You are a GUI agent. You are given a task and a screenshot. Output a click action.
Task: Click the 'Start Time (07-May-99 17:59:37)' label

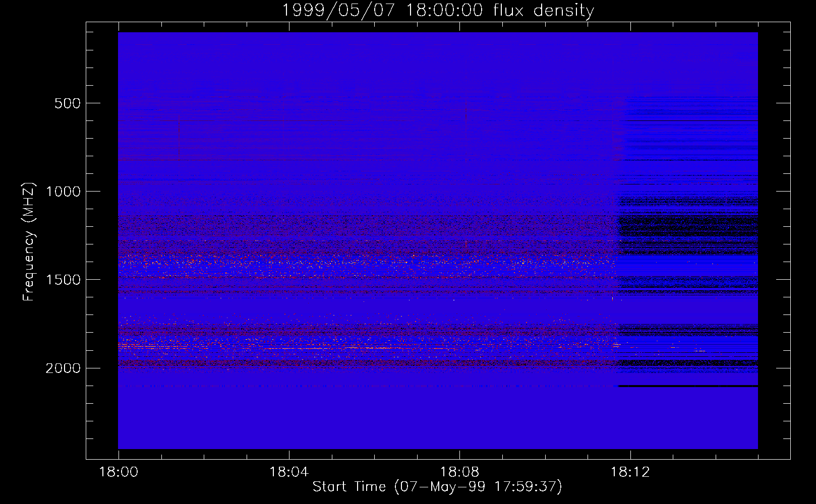tap(437, 487)
